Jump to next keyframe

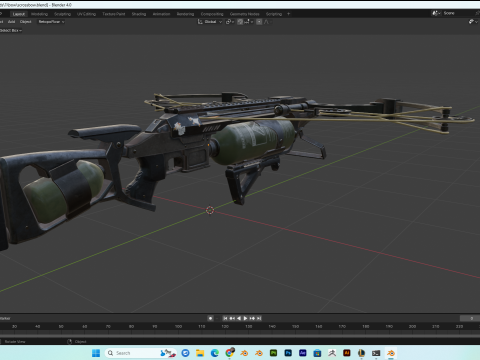tap(252, 318)
